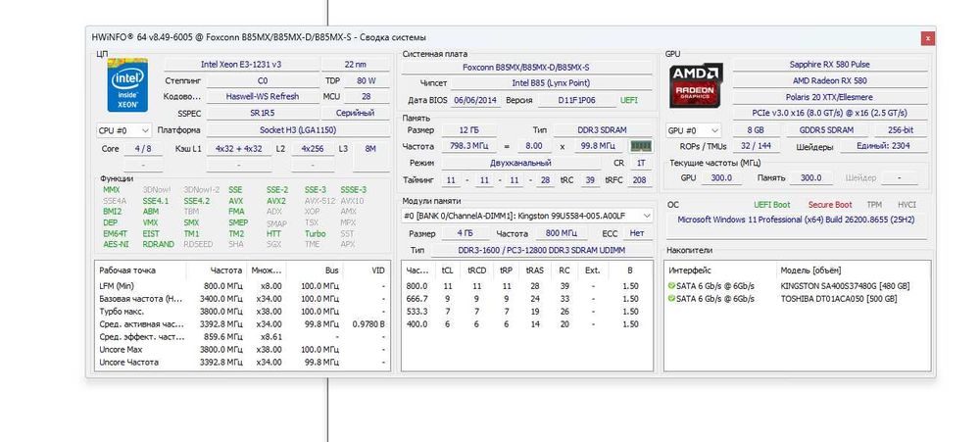Screen dimensions: 980x442
Task: Select the Uncore Max row
Action: (242, 350)
